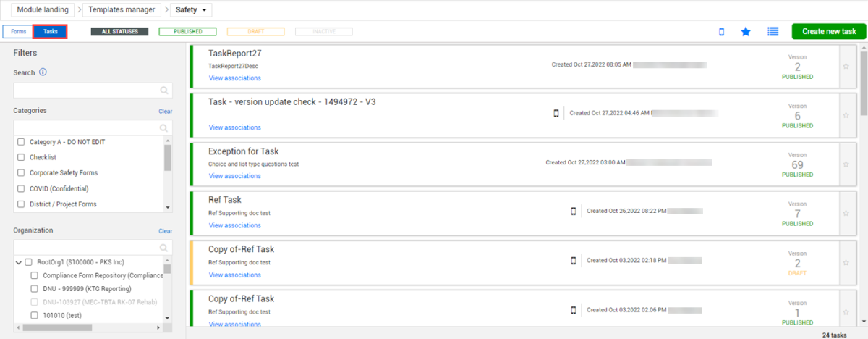The height and width of the screenshot is (339, 868).
Task: Enable COVID (Confidential) category checkbox
Action: [x=21, y=188]
